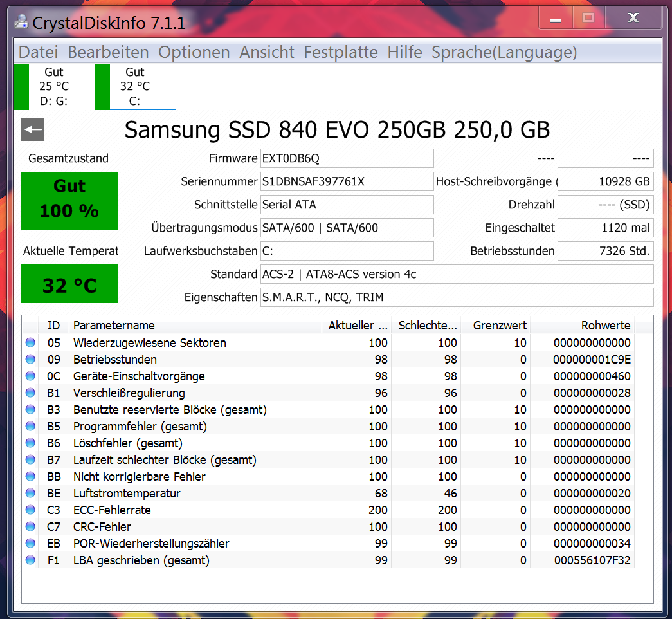Image resolution: width=672 pixels, height=619 pixels.
Task: Click status dot for ECC-Fehlerrate
Action: (30, 510)
